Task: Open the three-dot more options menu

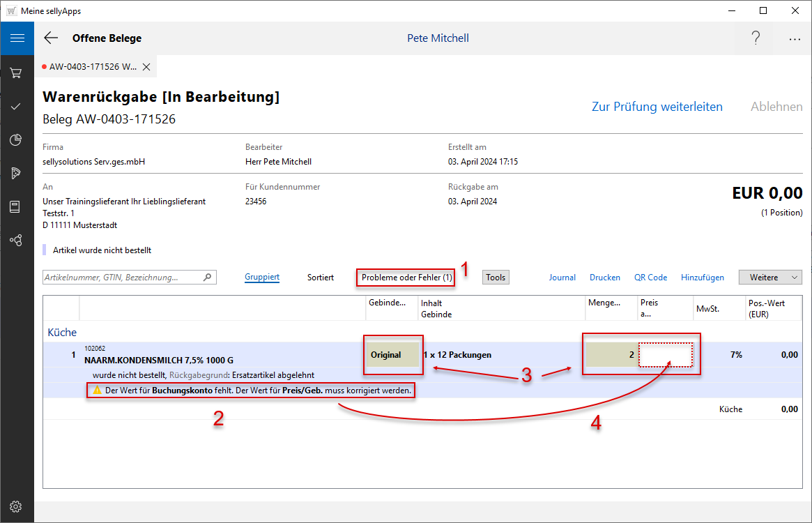Action: pyautogui.click(x=795, y=39)
